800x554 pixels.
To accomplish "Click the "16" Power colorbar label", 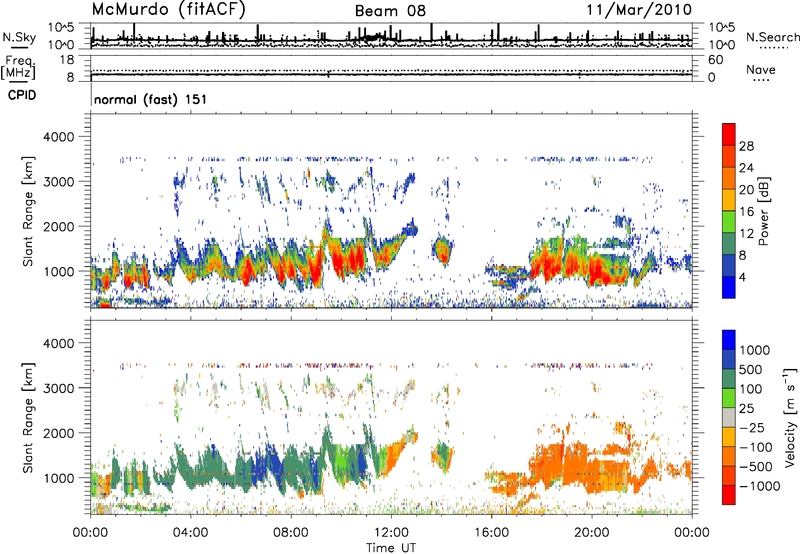I will [x=746, y=212].
